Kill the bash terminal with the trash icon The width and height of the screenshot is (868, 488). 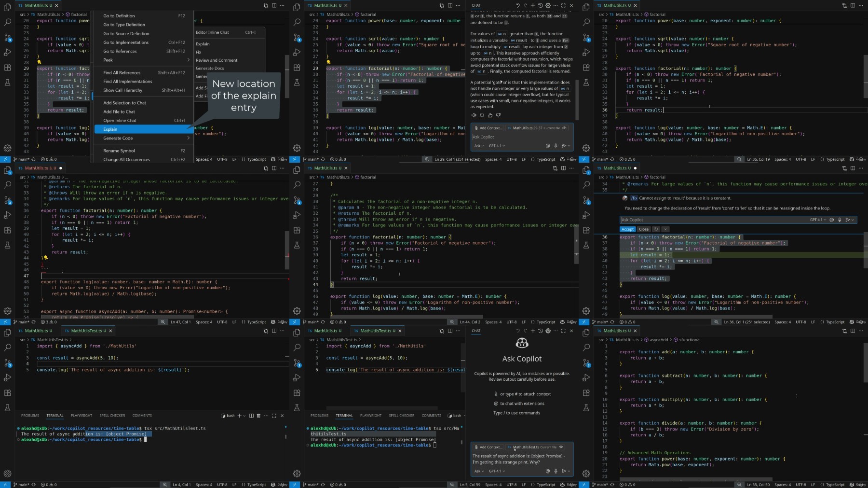pyautogui.click(x=258, y=416)
